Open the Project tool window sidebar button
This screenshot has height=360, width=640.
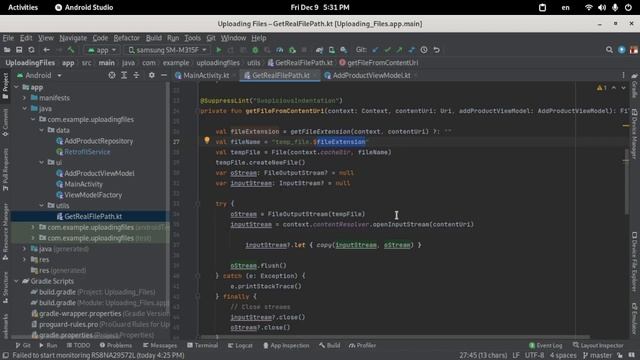[x=5, y=86]
